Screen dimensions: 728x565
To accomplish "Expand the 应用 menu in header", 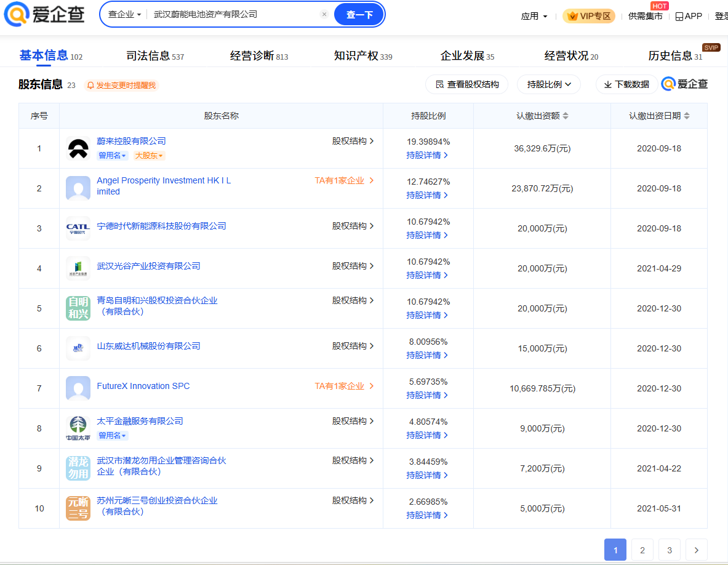I will click(x=534, y=17).
